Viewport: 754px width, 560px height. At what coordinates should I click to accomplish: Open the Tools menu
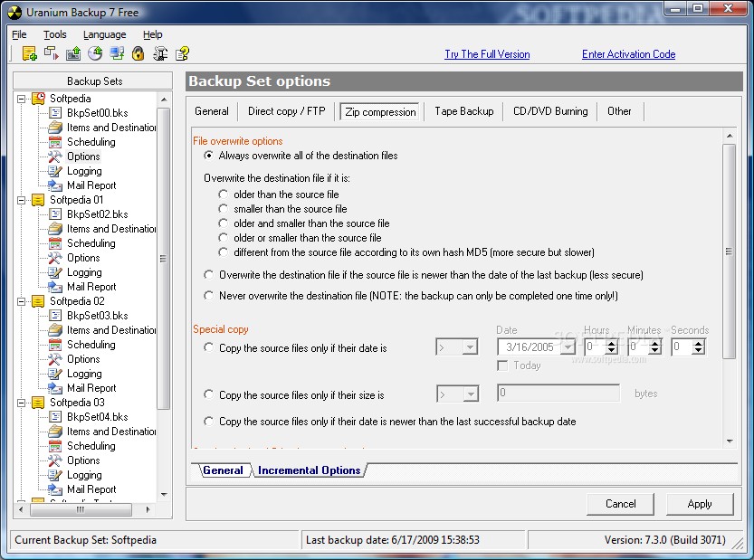pos(55,34)
